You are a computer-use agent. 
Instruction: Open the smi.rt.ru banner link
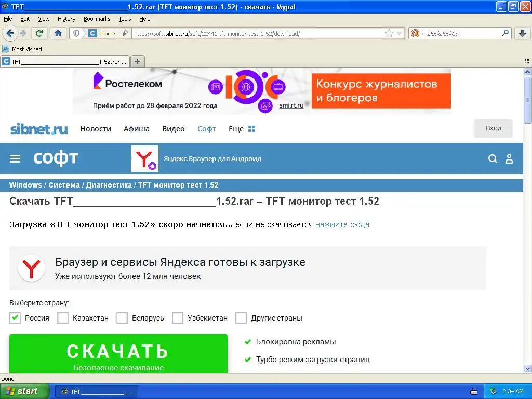pos(291,105)
